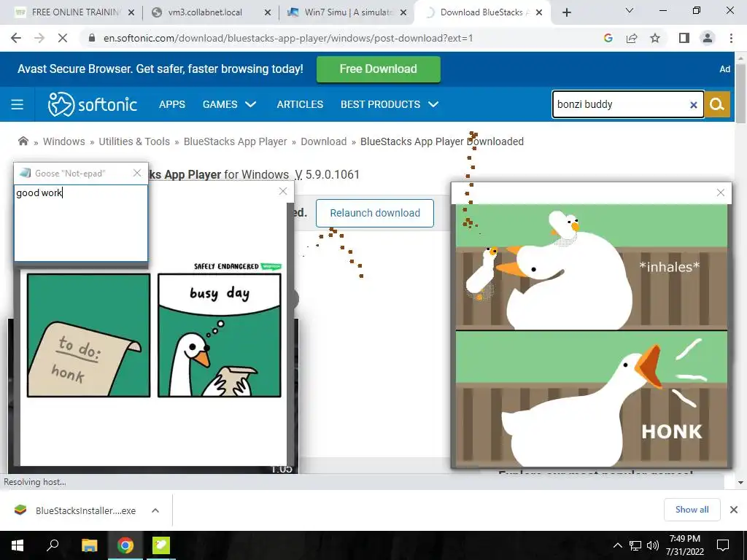Close the Goose Not-epad window
The image size is (747, 560).
coord(137,173)
